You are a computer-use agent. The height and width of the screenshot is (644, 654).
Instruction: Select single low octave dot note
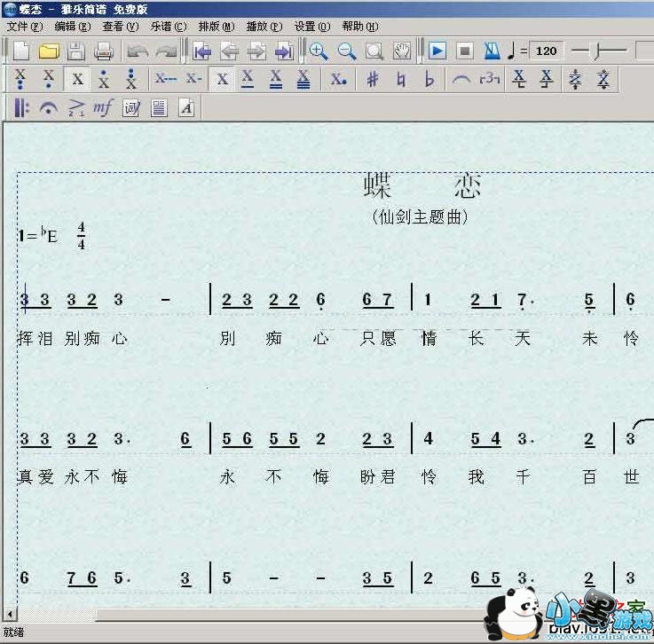49,79
